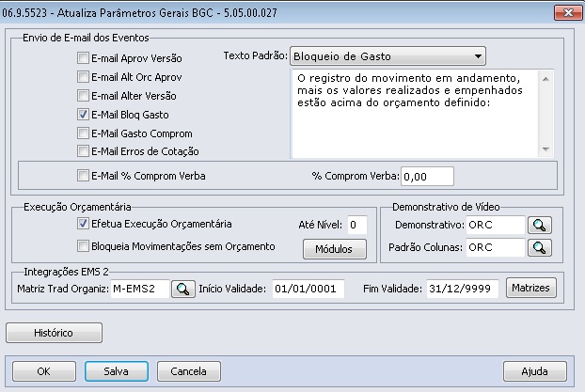Image resolution: width=585 pixels, height=392 pixels.
Task: Click the Padrão Colunas text field
Action: [x=496, y=247]
